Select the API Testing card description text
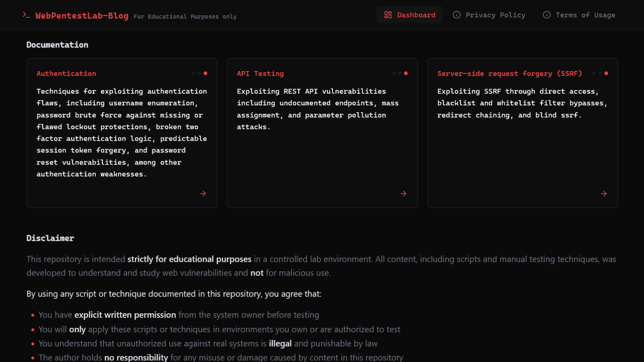The height and width of the screenshot is (362, 644). [x=318, y=109]
